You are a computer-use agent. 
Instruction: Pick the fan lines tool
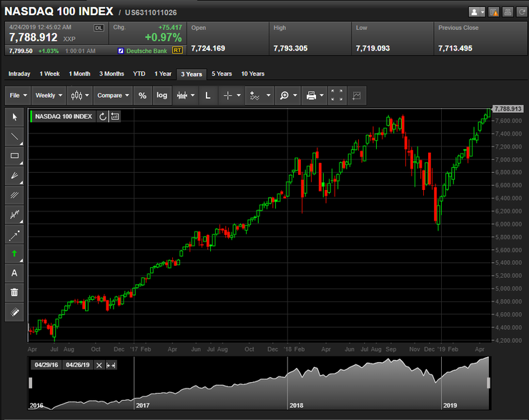point(14,175)
